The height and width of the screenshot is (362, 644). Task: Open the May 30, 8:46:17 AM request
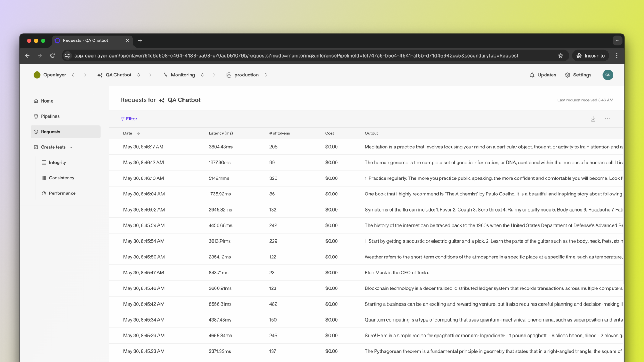[366, 147]
